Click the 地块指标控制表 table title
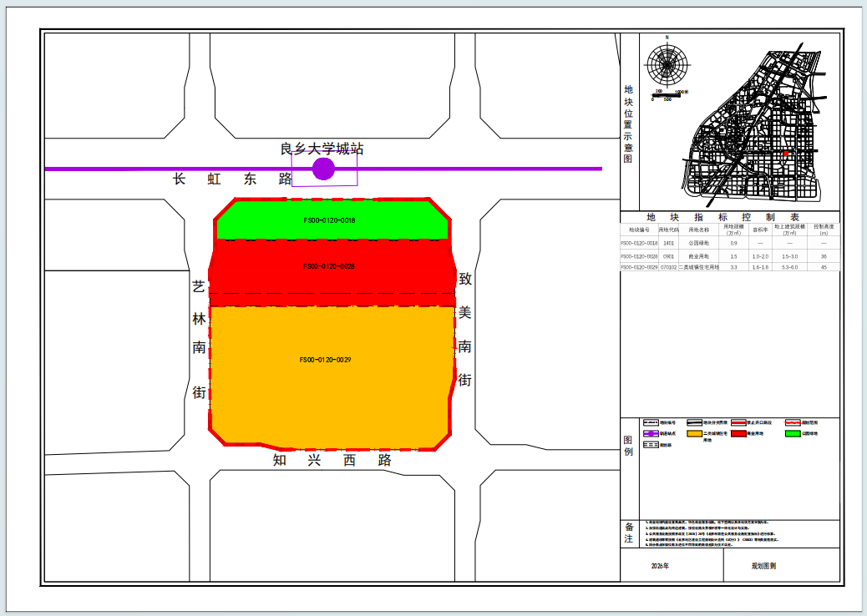 (x=722, y=217)
